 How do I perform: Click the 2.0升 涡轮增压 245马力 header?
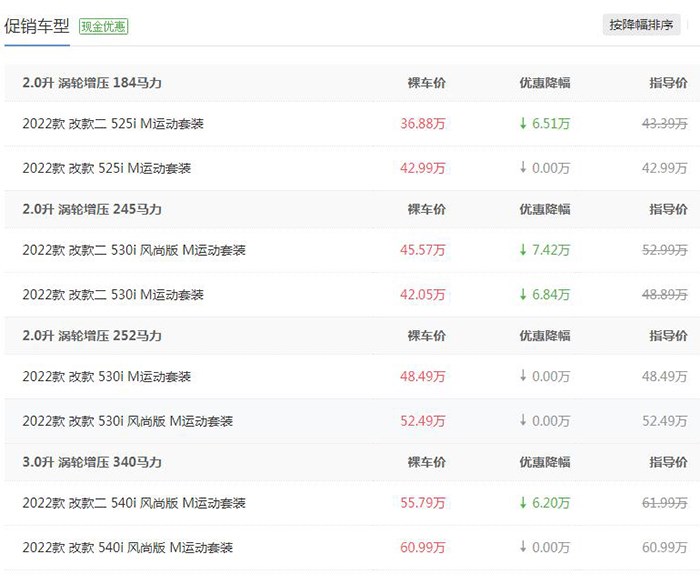[x=92, y=209]
